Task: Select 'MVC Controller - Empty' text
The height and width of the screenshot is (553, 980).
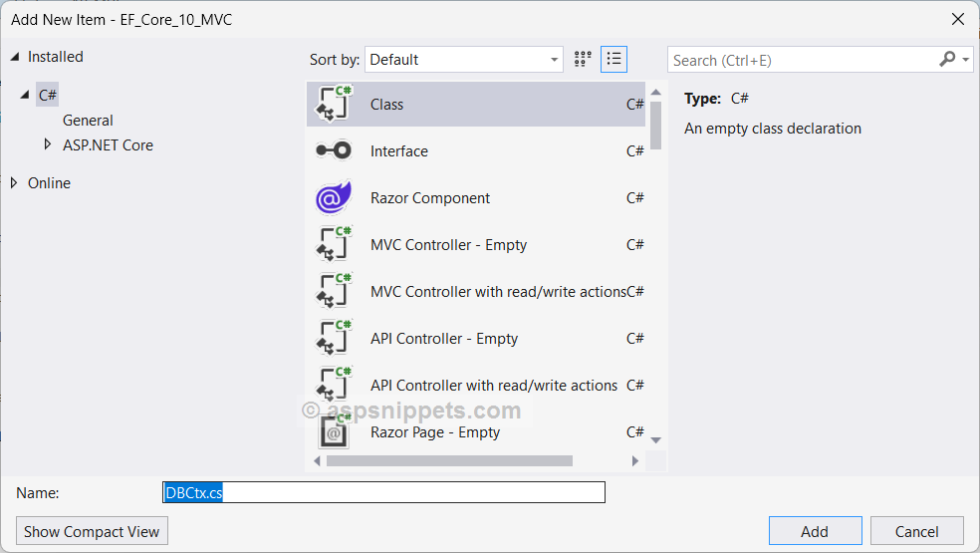Action: click(x=449, y=245)
